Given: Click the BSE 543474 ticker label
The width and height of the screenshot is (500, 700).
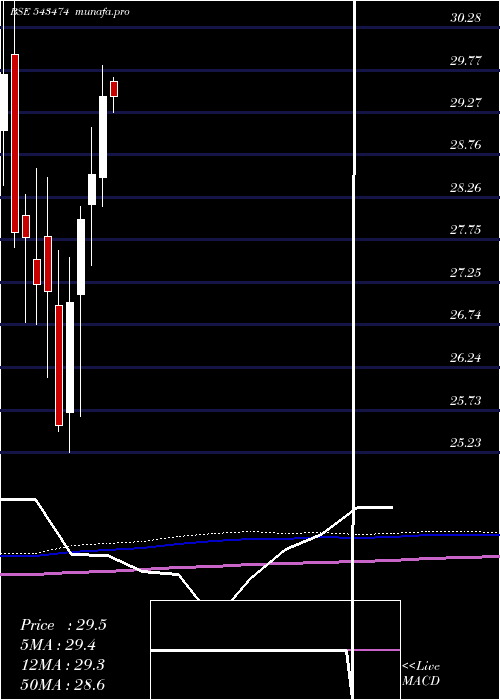Looking at the screenshot, I should pyautogui.click(x=40, y=12).
